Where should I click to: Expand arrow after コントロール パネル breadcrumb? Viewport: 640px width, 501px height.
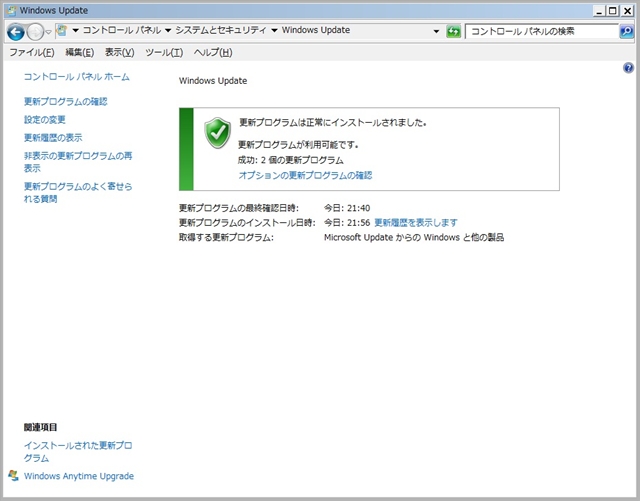click(168, 31)
